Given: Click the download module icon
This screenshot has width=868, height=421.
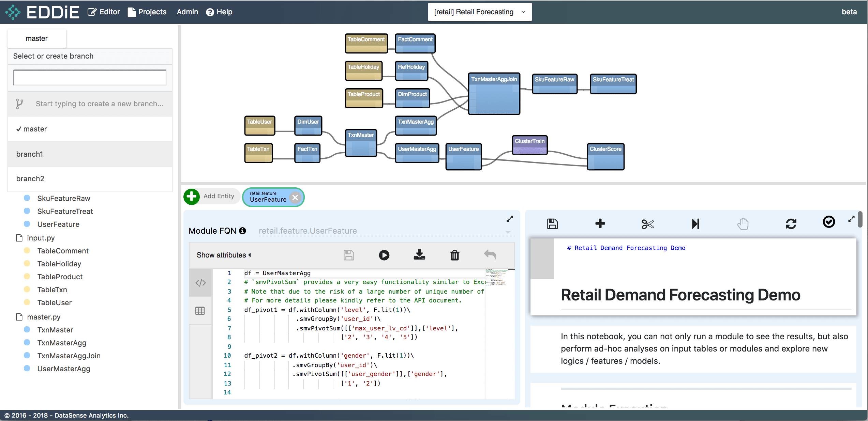Looking at the screenshot, I should [x=419, y=255].
